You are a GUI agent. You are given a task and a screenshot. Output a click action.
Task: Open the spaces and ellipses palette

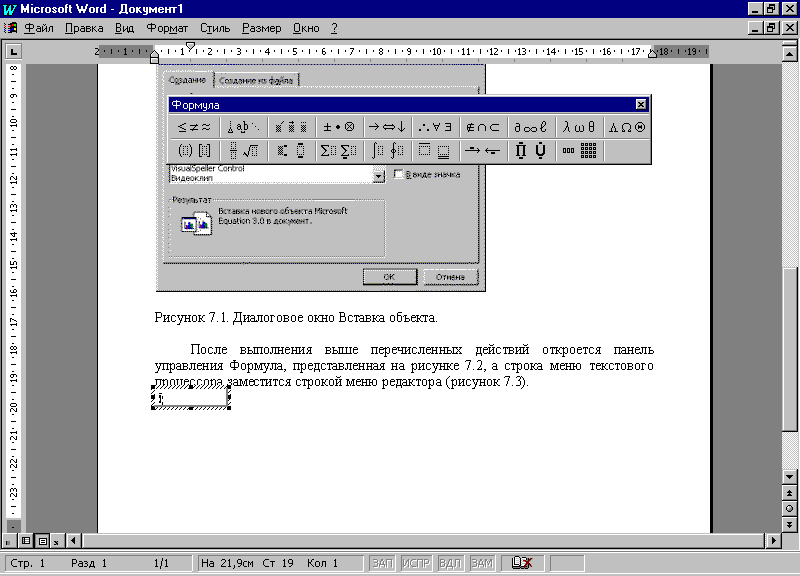[x=243, y=127]
